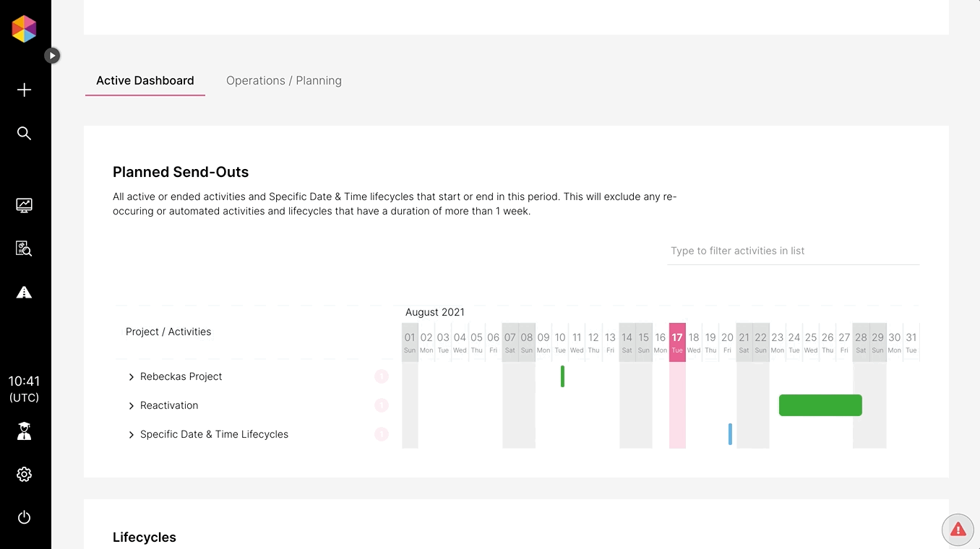Open the warning triangle icon in sidebar
This screenshot has height=549, width=980.
(24, 292)
